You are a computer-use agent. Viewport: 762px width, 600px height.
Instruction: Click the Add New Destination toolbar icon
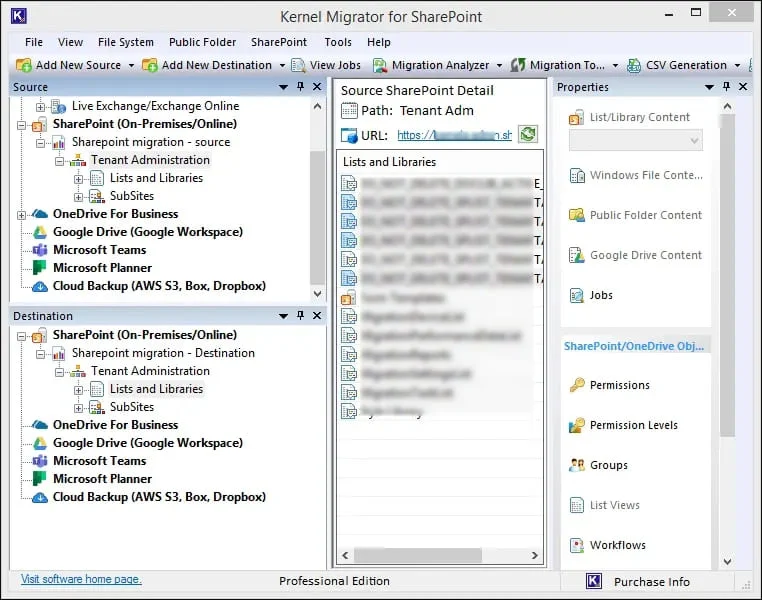[150, 65]
